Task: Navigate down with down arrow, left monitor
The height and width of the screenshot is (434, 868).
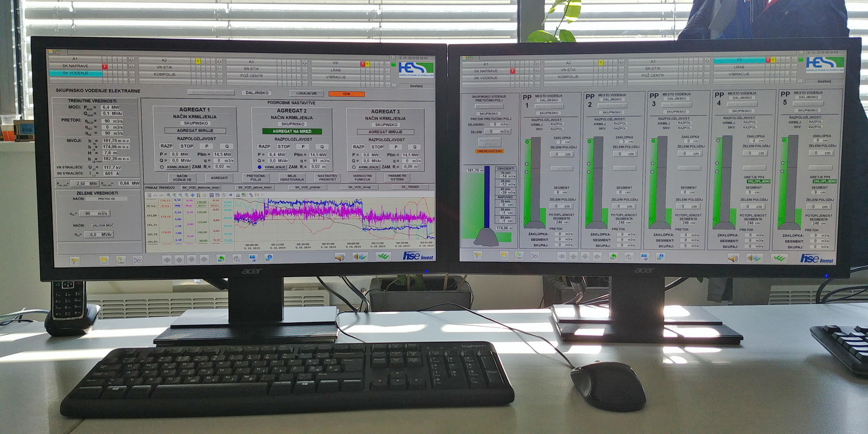Action: [192, 260]
